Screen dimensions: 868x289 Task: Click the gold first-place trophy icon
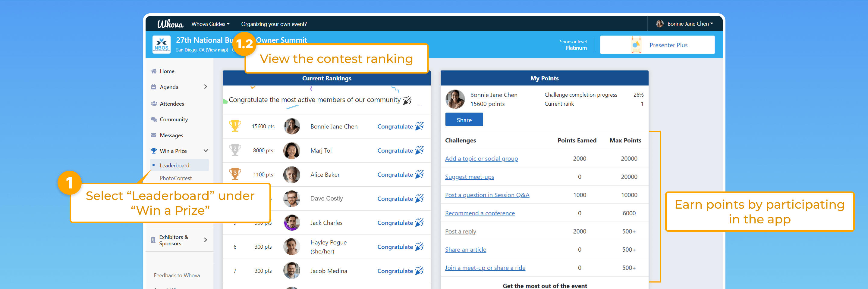click(235, 126)
